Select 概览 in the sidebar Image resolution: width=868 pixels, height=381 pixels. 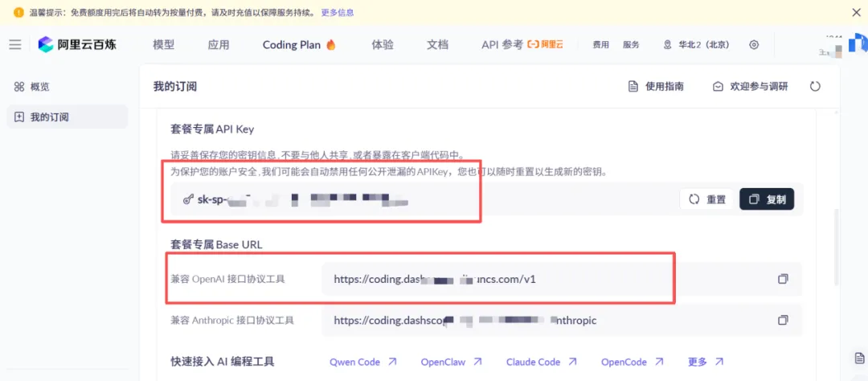(x=67, y=86)
